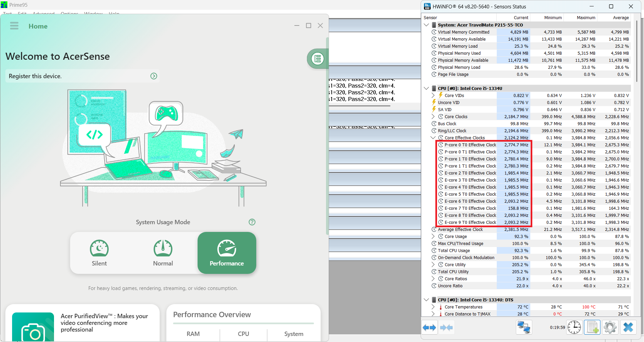Image resolution: width=644 pixels, height=342 pixels.
Task: Select the Performance usage mode
Action: point(227,253)
